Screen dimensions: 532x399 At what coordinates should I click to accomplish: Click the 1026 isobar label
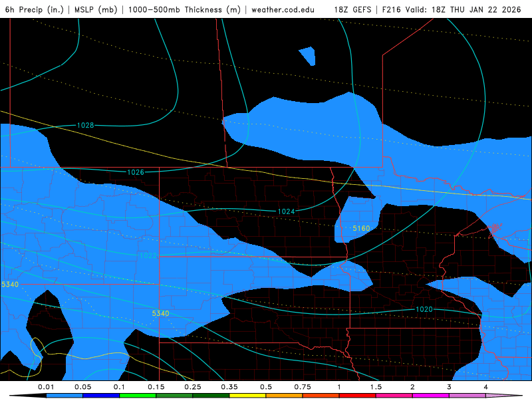pyautogui.click(x=136, y=172)
